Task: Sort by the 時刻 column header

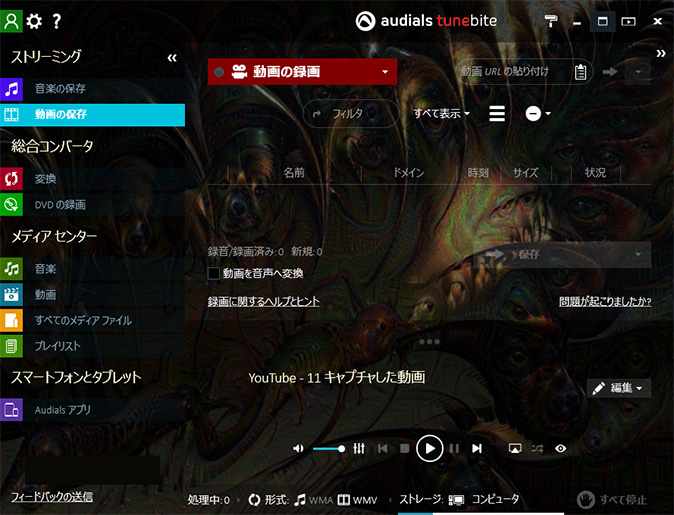Action: (478, 173)
